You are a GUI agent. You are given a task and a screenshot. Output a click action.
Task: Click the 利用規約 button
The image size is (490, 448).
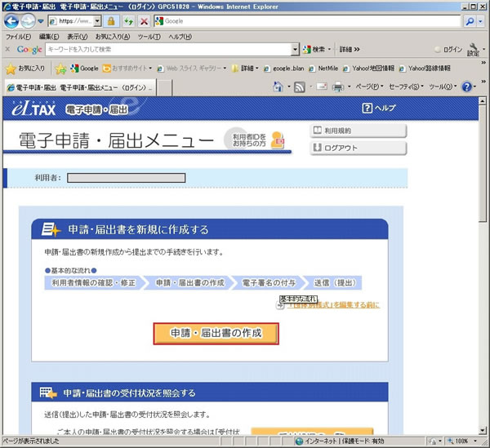click(359, 131)
